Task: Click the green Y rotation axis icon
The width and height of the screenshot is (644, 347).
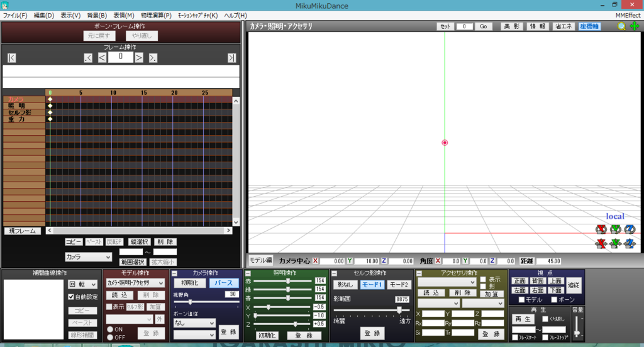Action: click(x=615, y=229)
